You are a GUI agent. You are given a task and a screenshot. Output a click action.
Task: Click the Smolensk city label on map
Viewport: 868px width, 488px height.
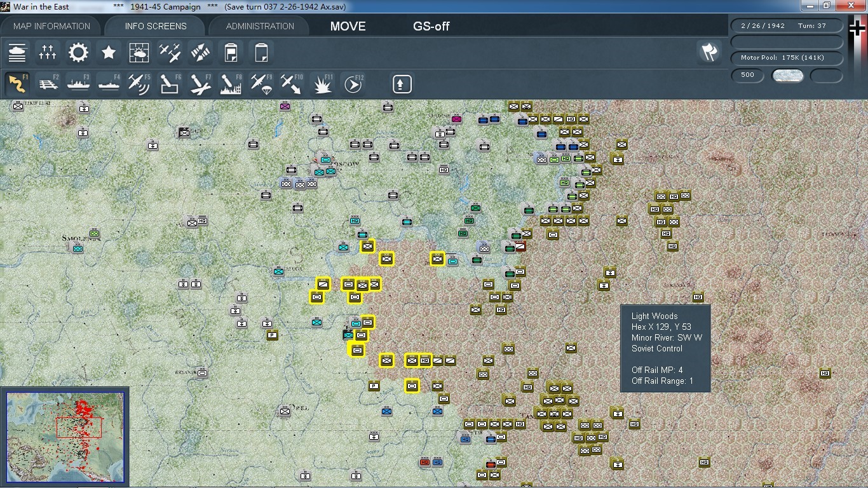(82, 238)
